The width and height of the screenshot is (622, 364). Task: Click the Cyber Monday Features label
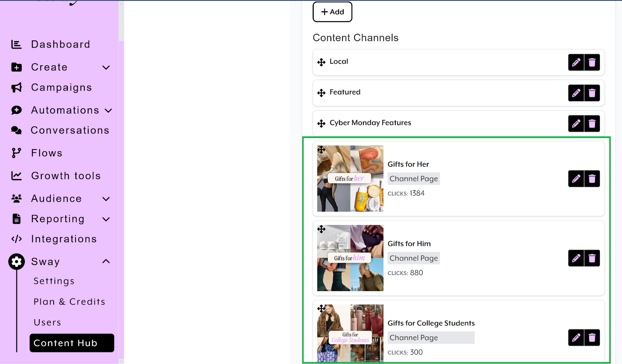point(370,123)
